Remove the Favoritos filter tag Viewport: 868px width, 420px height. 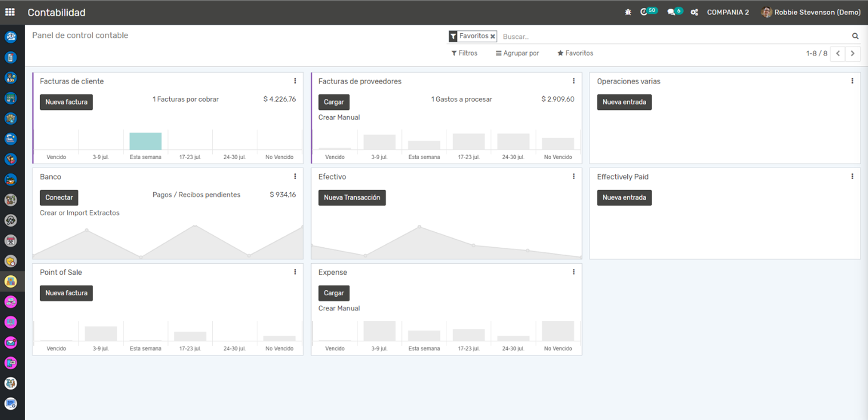click(x=493, y=36)
